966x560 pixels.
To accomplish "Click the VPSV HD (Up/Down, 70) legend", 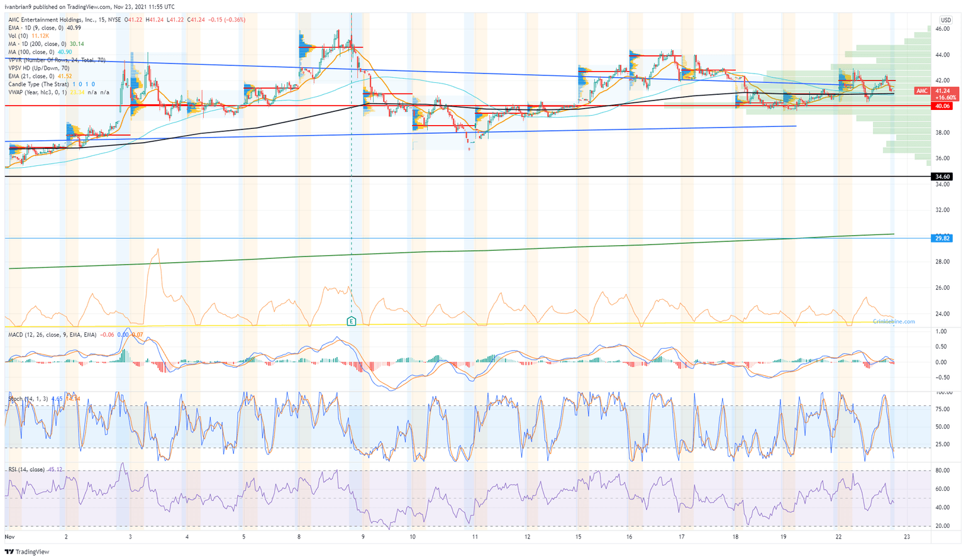I will tap(39, 69).
